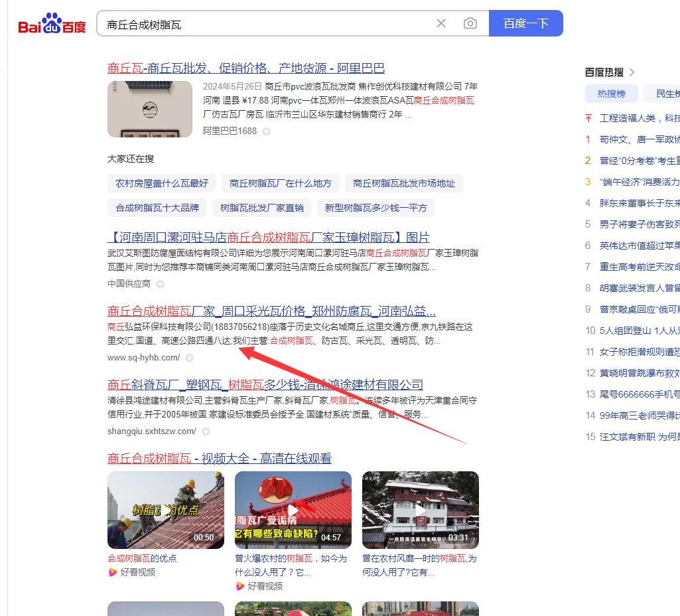Play the 03:31 snowy rooftop video
Image resolution: width=680 pixels, height=616 pixels.
(420, 510)
